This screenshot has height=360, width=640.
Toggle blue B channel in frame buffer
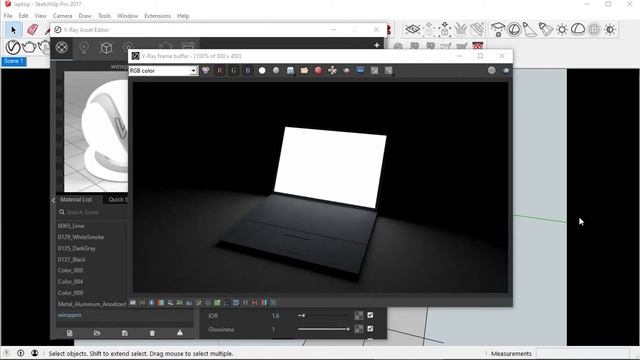pos(248,71)
